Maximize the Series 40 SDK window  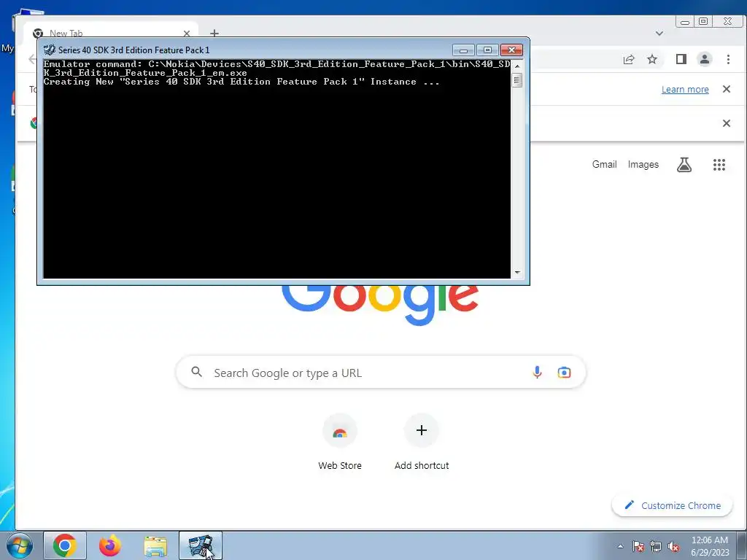coord(487,50)
